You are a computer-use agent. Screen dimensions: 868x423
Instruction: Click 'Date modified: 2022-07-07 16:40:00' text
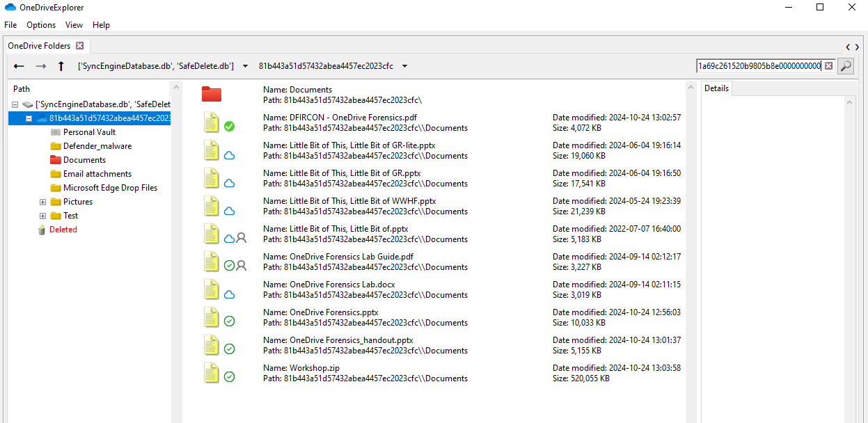coord(617,229)
